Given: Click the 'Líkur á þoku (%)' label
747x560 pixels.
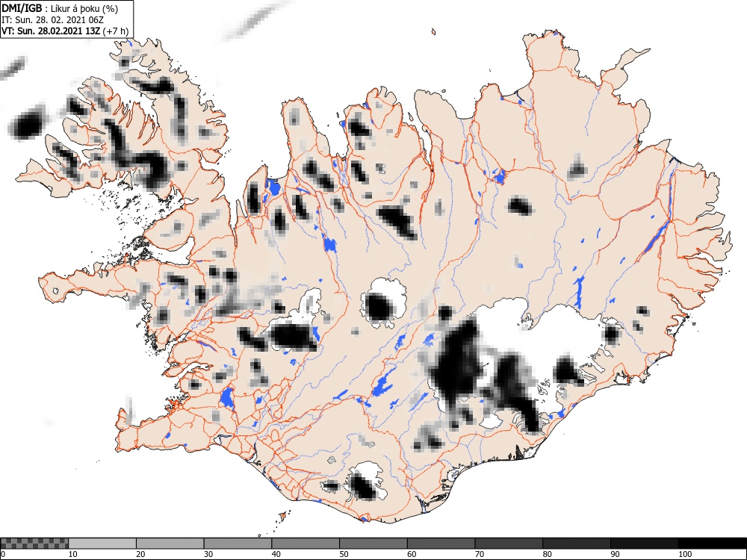Looking at the screenshot, I should click(84, 8).
